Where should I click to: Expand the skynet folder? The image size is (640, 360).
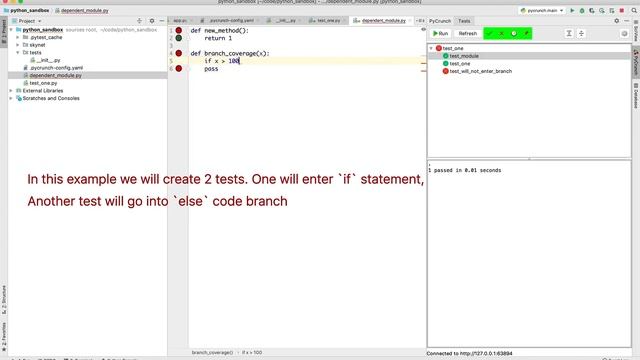pos(18,45)
